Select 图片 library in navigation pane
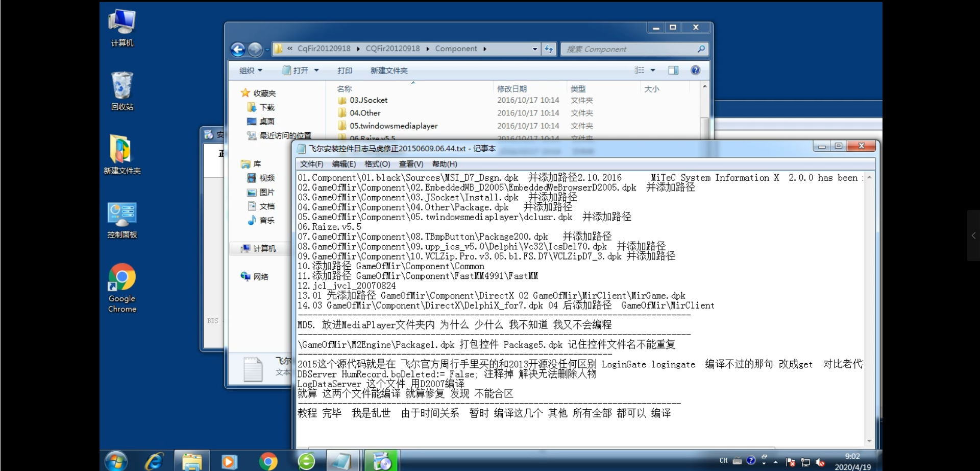Viewport: 980px width, 471px height. point(261,192)
